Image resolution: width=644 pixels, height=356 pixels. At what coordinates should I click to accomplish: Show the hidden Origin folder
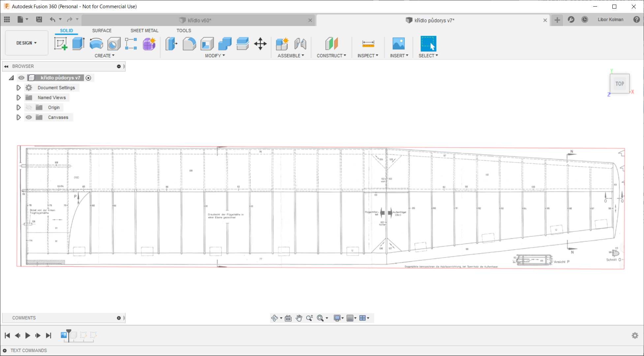point(29,107)
